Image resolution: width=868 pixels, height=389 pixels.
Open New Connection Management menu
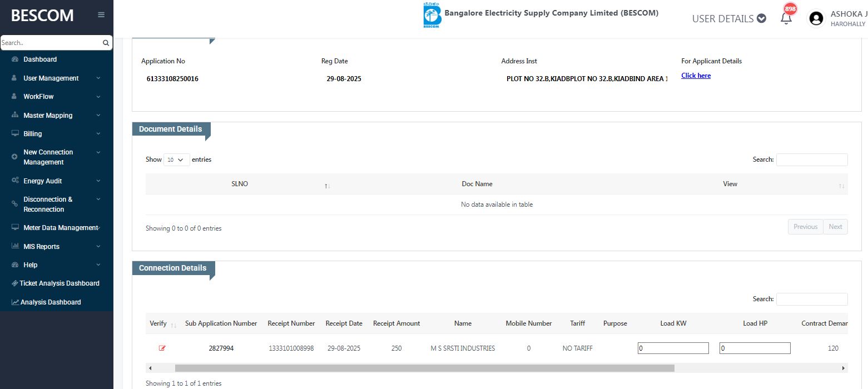pos(48,157)
